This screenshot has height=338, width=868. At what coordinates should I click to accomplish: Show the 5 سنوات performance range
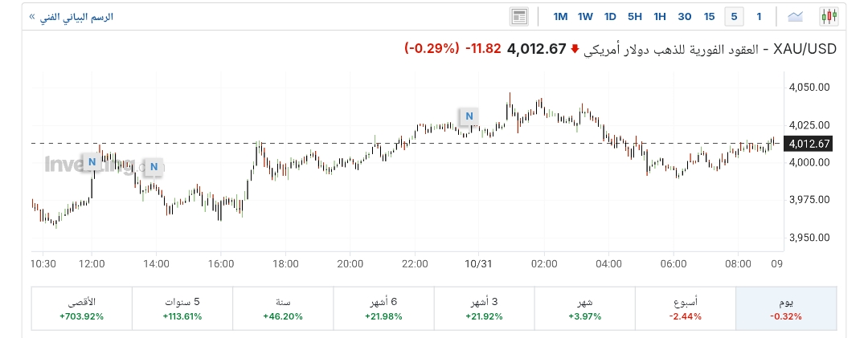pyautogui.click(x=182, y=308)
